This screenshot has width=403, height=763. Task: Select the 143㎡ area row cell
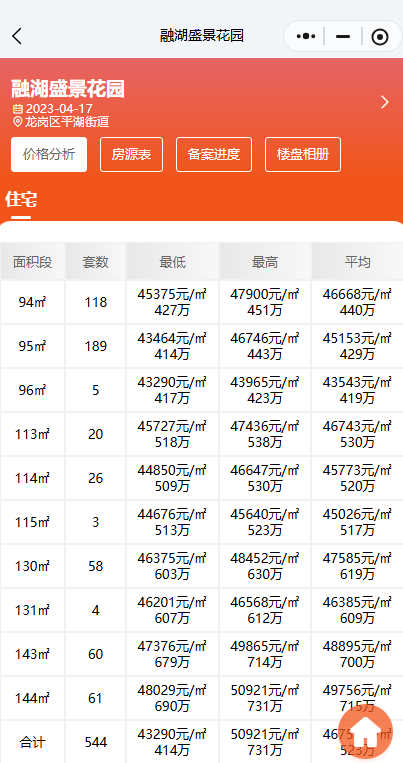coord(33,654)
